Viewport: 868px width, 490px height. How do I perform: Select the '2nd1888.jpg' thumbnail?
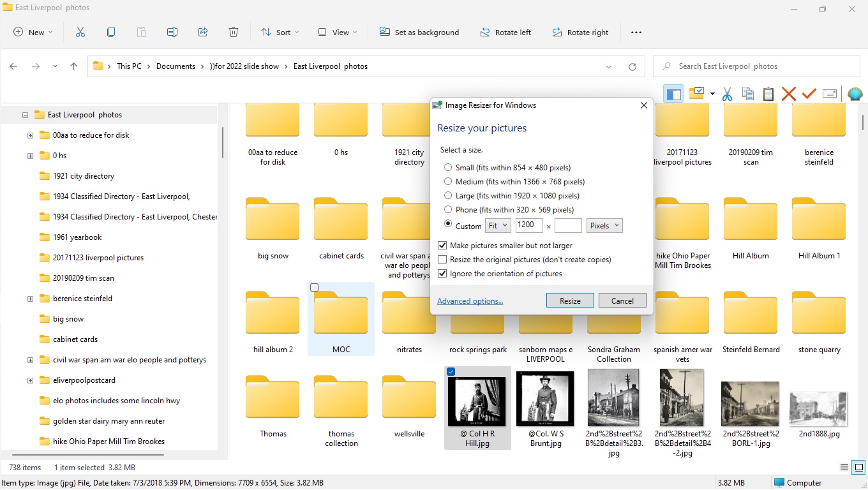[x=819, y=408]
